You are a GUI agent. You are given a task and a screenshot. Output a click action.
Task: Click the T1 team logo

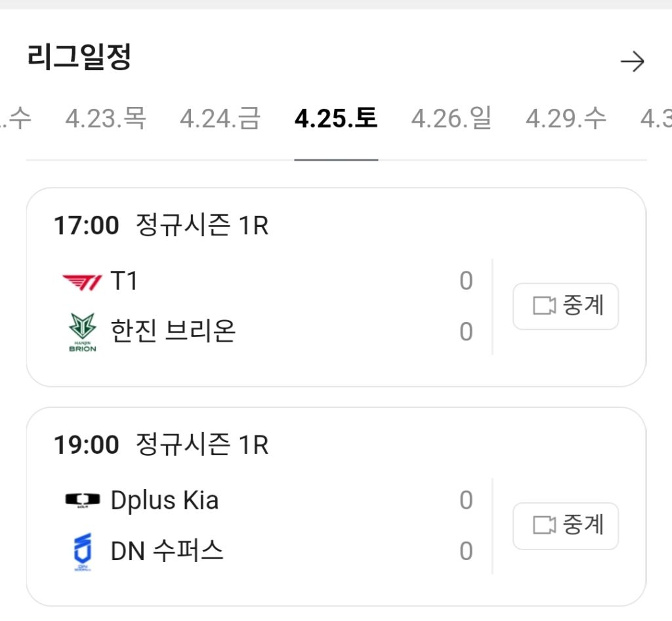[x=82, y=283]
